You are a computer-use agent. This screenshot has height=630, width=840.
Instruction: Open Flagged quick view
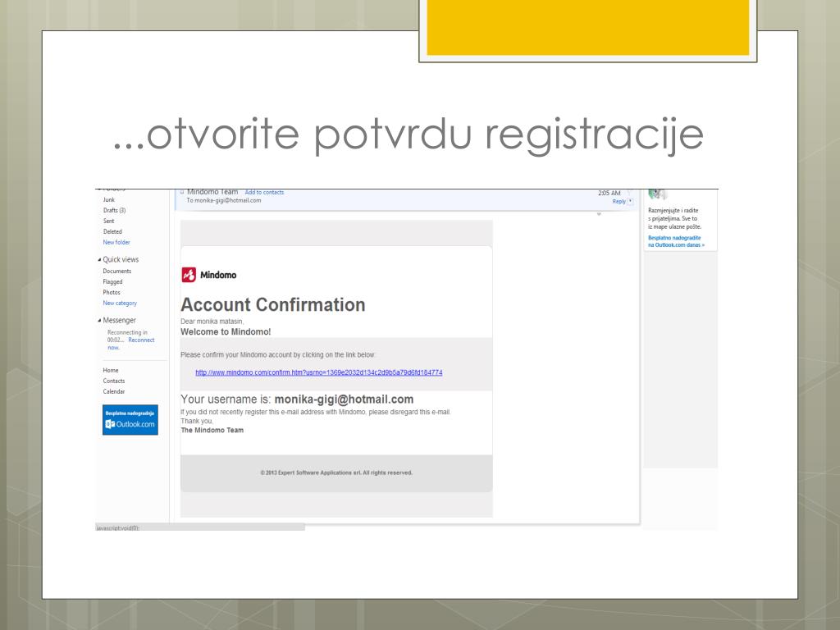tap(112, 282)
